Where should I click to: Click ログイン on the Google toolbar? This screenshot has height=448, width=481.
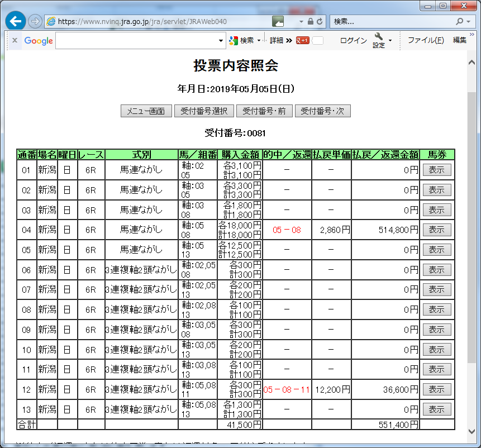354,40
